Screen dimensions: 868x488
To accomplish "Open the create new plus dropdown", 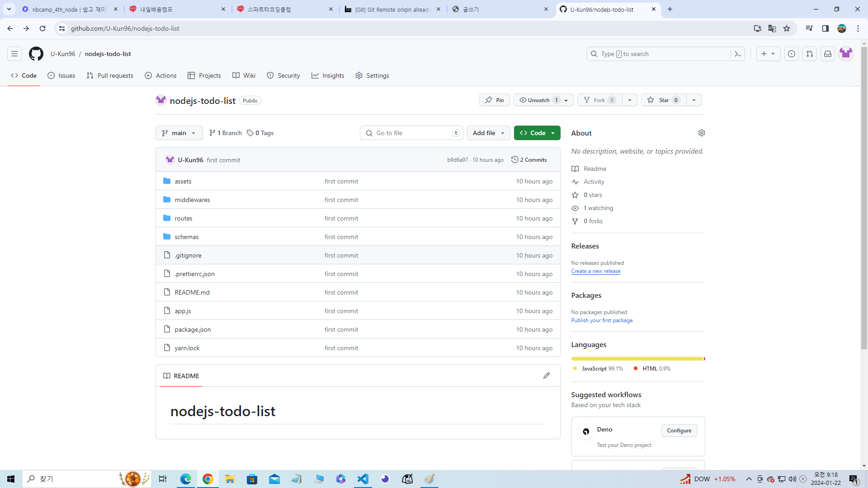I will pos(768,54).
